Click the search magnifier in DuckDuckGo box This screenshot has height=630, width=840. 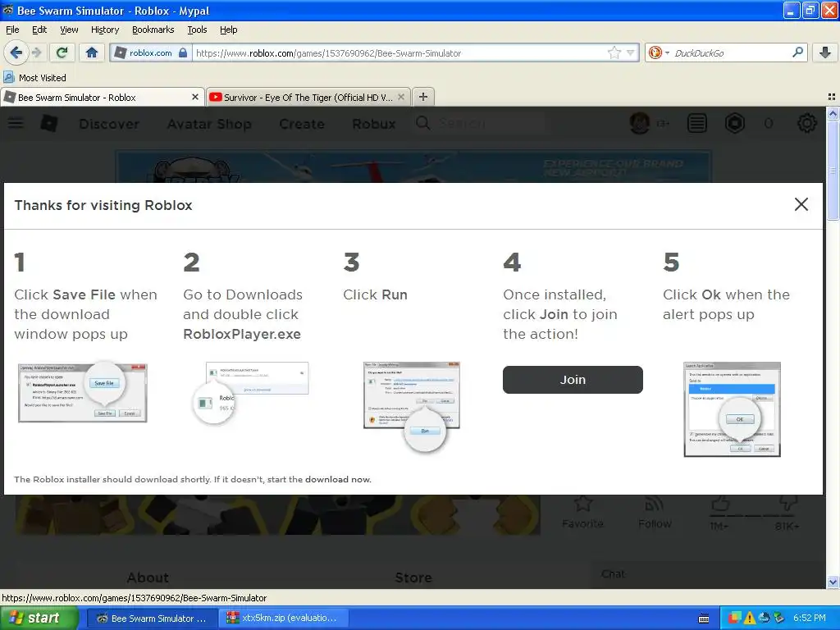[797, 52]
